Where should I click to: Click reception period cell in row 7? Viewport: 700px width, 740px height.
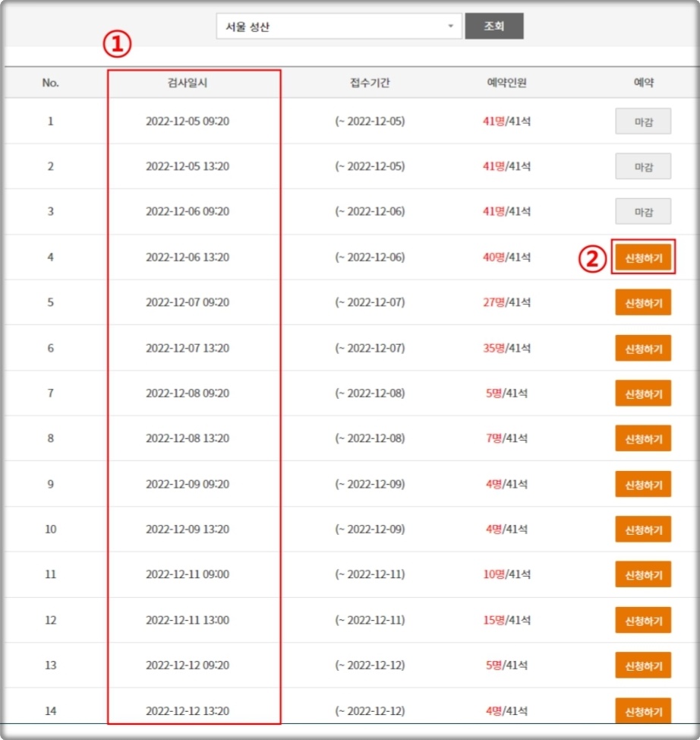point(370,393)
